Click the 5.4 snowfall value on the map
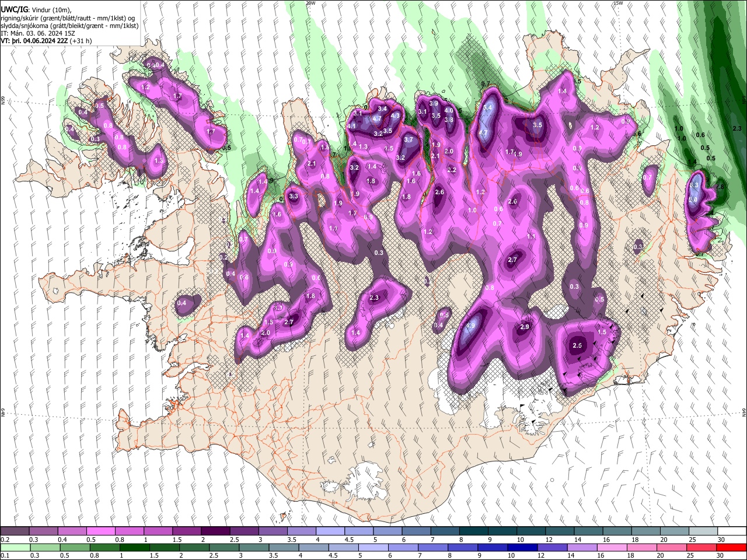Screen dimensions: 747x560 click(x=488, y=107)
